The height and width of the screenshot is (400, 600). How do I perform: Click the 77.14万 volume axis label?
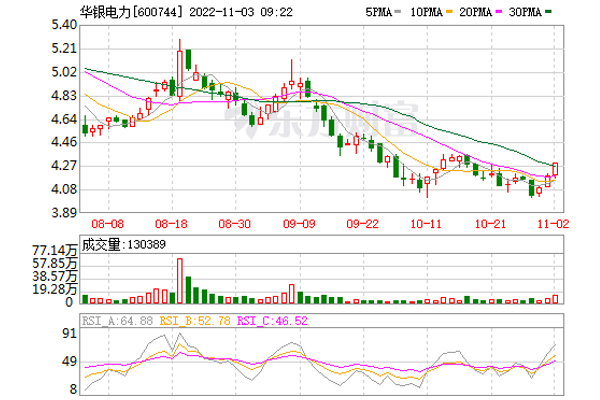(55, 248)
